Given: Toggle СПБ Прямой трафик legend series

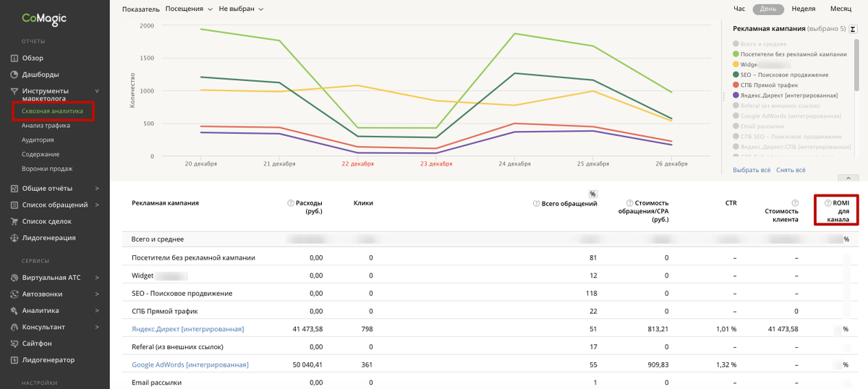Looking at the screenshot, I should [x=766, y=85].
